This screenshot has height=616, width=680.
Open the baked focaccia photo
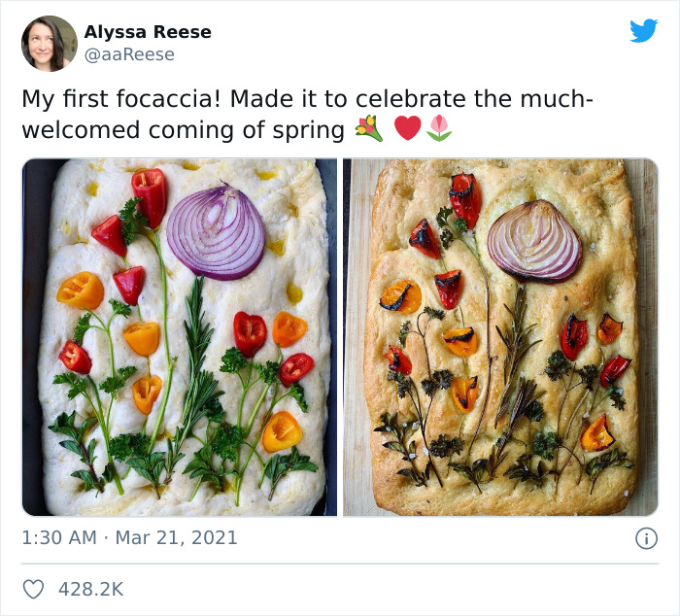pos(500,337)
